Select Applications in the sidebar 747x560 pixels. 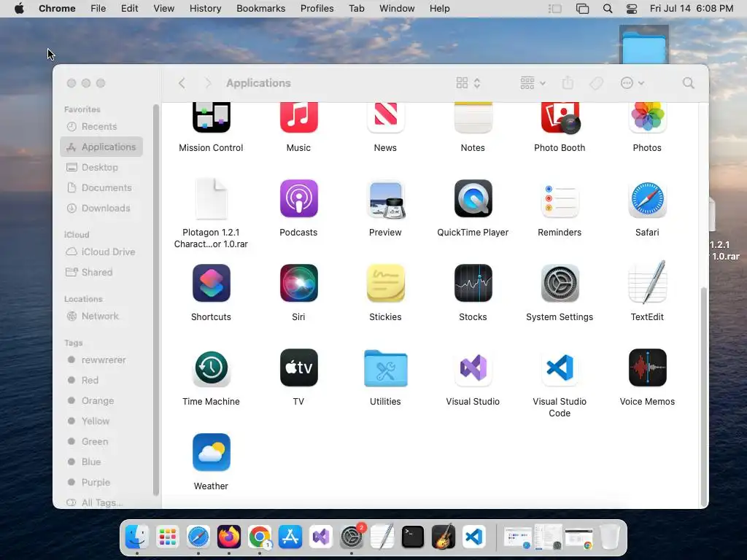pos(101,147)
